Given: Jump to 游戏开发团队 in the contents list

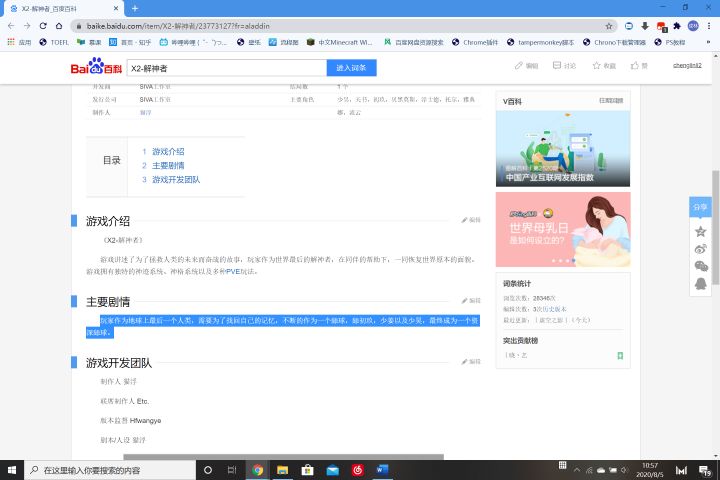Looking at the screenshot, I should 176,180.
